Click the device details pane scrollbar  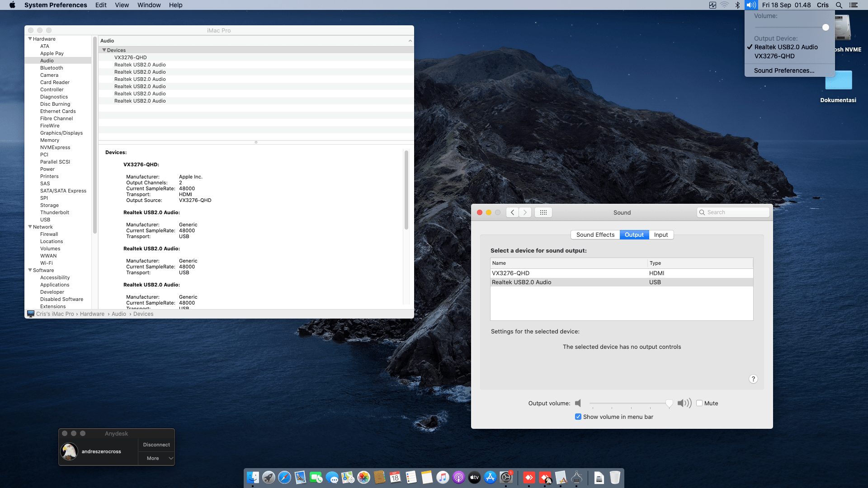point(406,190)
